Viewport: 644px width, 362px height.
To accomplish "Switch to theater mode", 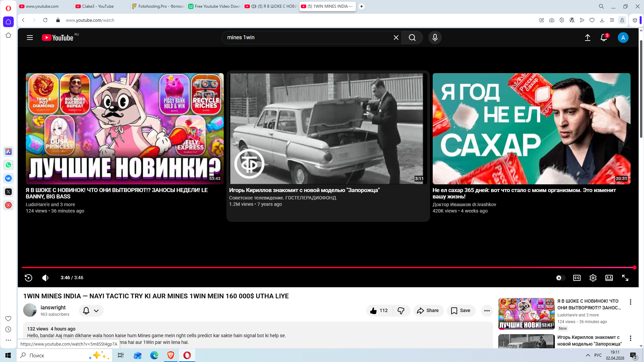I will [609, 278].
